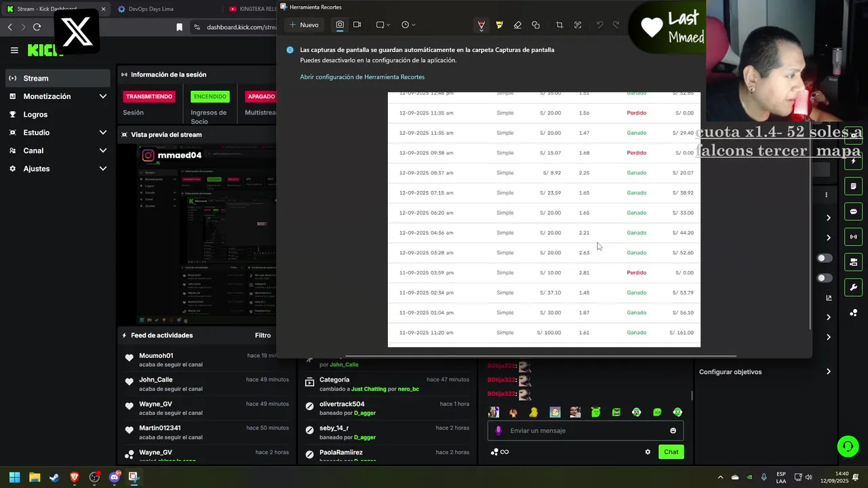Click the green Chat send button

coord(671,452)
